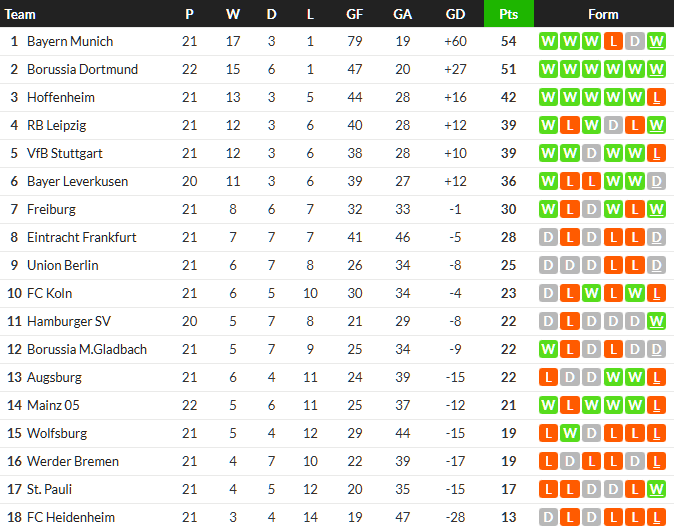This screenshot has height=530, width=674.
Task: Click FC Heidenheim's first draw form badge
Action: [547, 518]
